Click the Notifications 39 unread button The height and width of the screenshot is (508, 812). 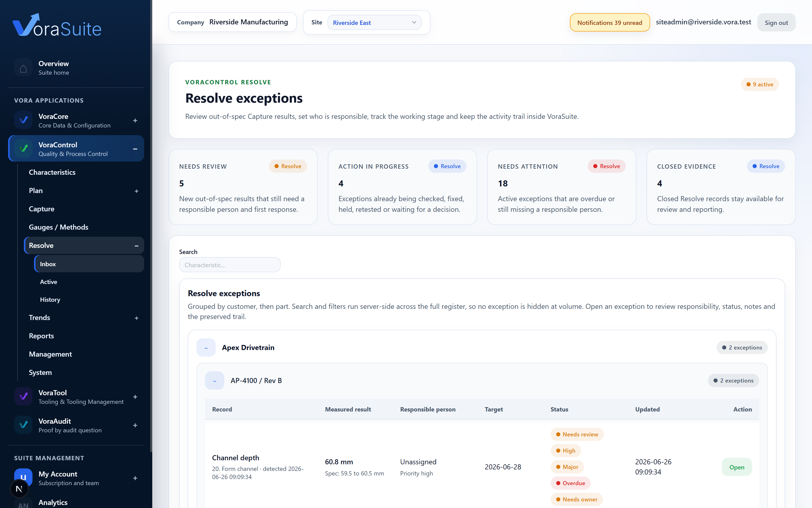(x=610, y=23)
